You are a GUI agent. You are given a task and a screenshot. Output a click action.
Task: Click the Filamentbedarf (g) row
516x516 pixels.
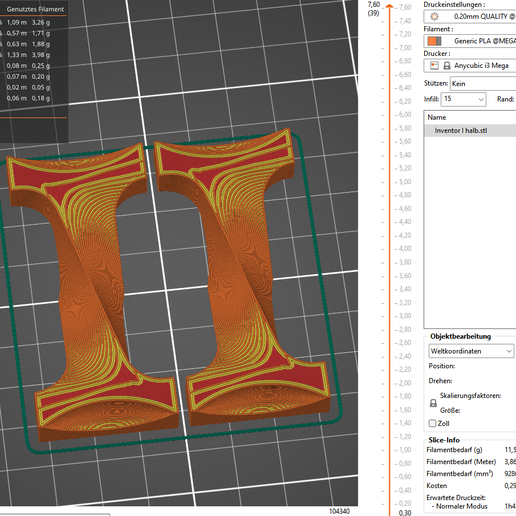(471, 450)
